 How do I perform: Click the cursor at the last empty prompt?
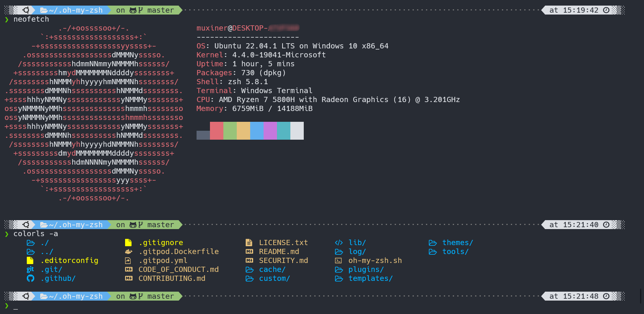[x=16, y=308]
